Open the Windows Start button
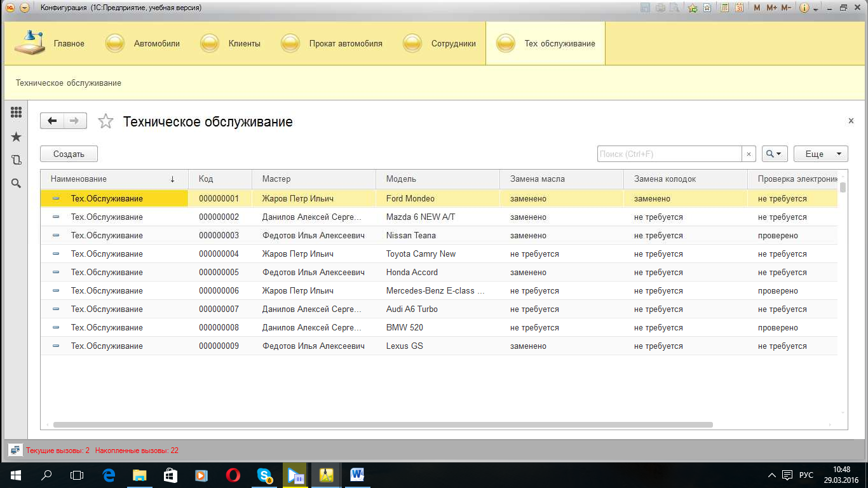This screenshot has width=868, height=488. 15,475
